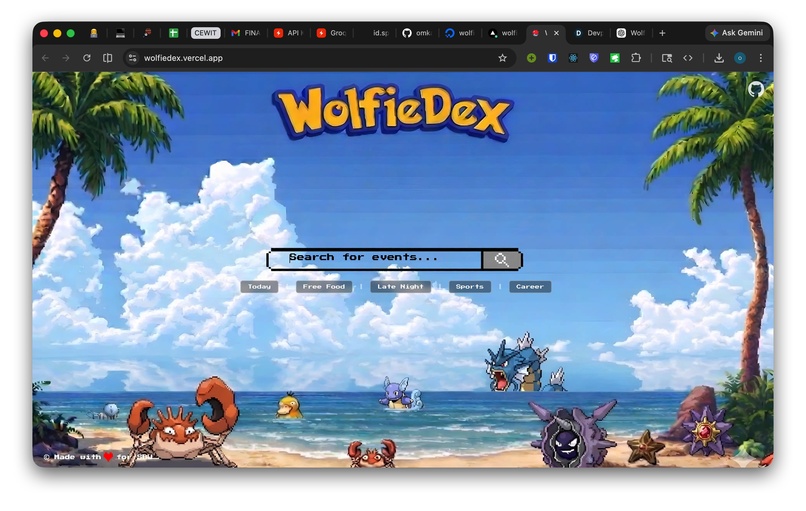This screenshot has height=511, width=806.
Task: Switch to the CEWIT tab group
Action: tap(206, 33)
